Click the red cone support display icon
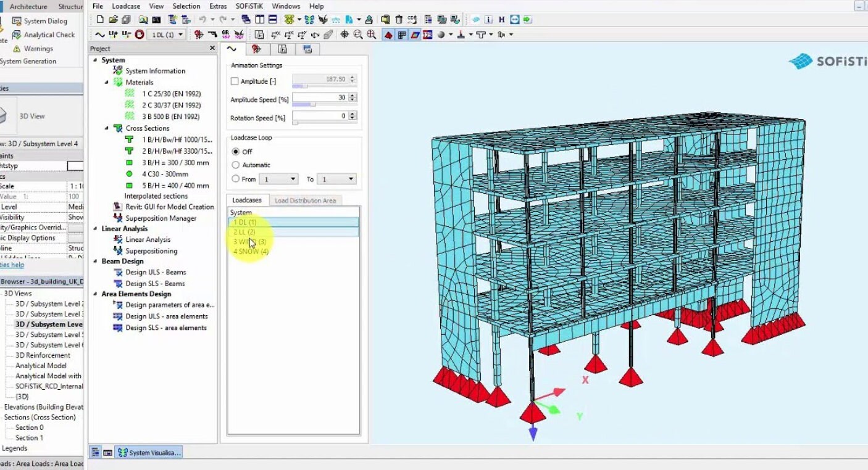 pyautogui.click(x=389, y=35)
